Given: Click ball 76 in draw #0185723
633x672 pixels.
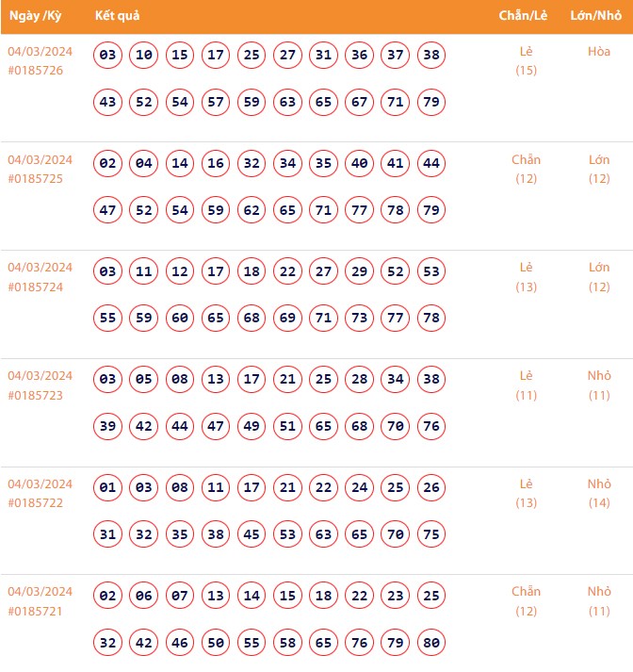Looking at the screenshot, I should point(431,426).
